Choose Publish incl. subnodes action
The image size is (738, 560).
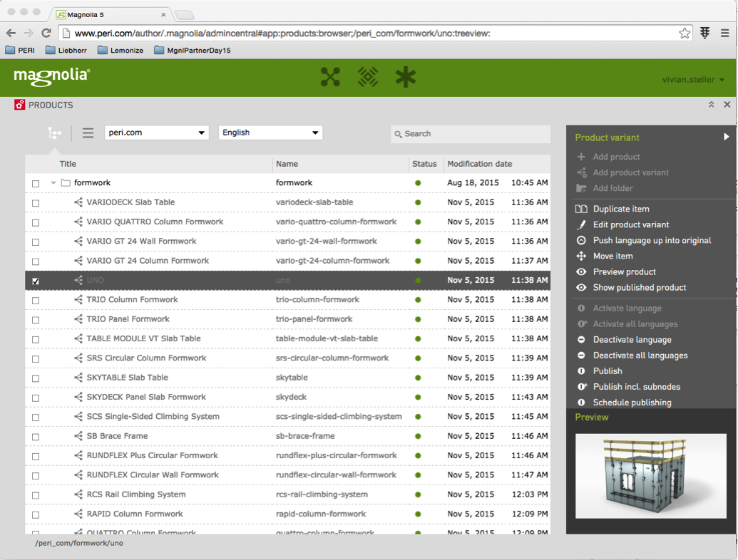[636, 387]
